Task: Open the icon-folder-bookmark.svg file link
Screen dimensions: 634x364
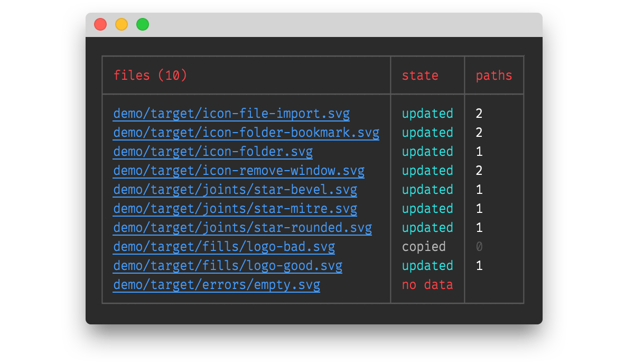Action: pyautogui.click(x=246, y=133)
